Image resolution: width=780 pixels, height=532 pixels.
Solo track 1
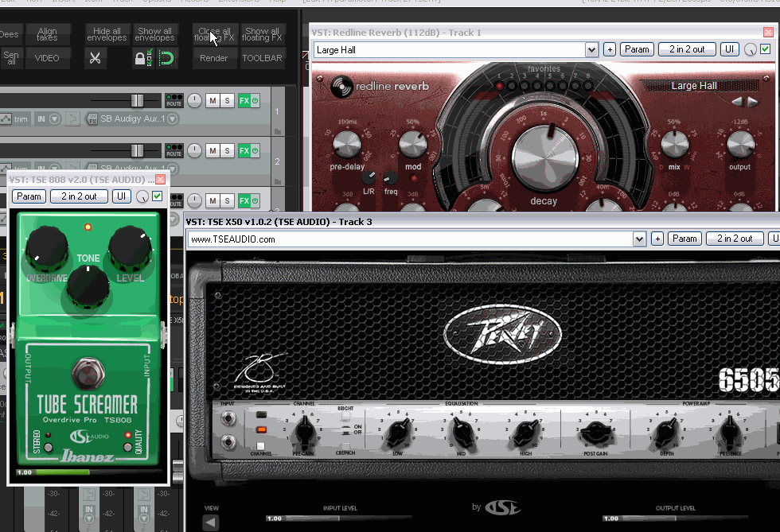(x=228, y=100)
